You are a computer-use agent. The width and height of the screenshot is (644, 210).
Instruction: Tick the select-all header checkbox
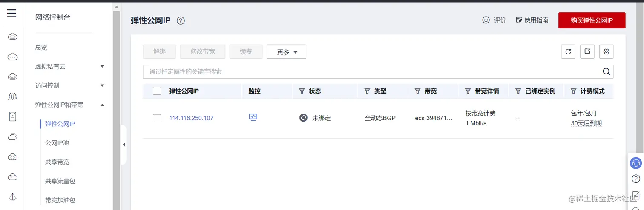click(157, 91)
